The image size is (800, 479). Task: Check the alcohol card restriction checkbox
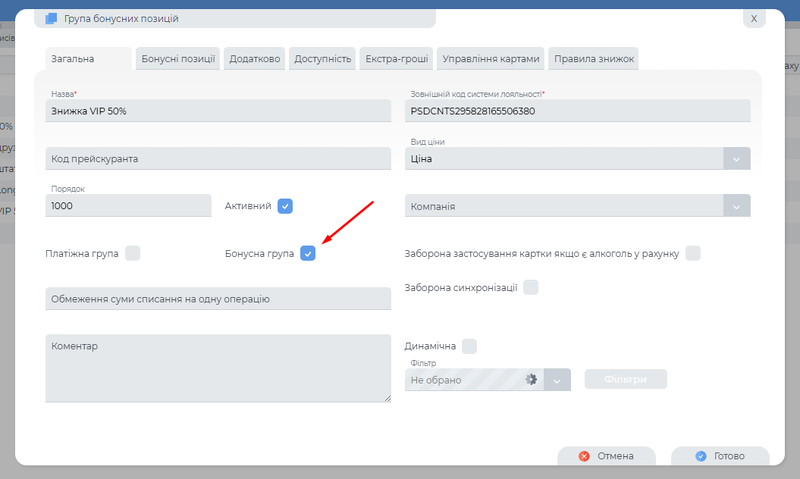693,254
